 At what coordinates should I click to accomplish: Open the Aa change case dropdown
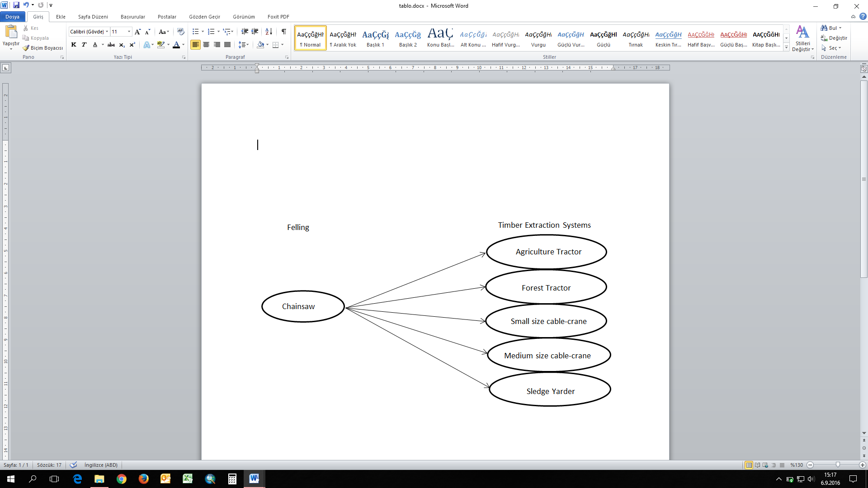[164, 32]
